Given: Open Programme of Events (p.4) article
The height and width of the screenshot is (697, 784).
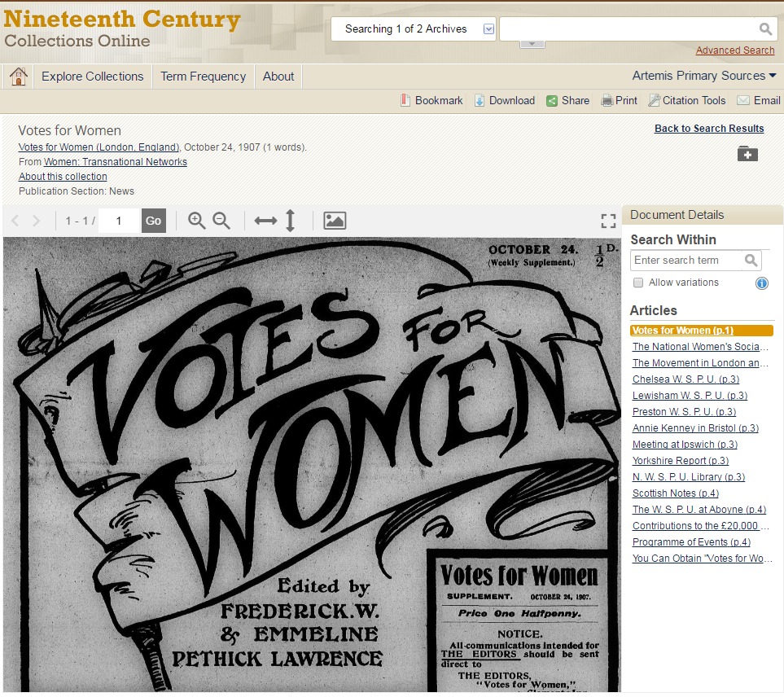Looking at the screenshot, I should pos(691,542).
